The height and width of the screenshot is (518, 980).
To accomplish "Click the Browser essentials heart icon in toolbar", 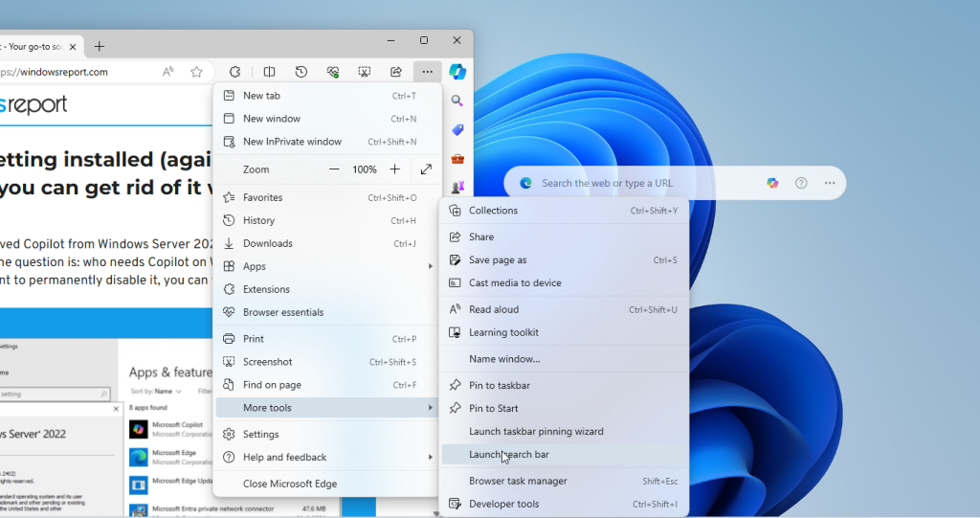I will (333, 72).
